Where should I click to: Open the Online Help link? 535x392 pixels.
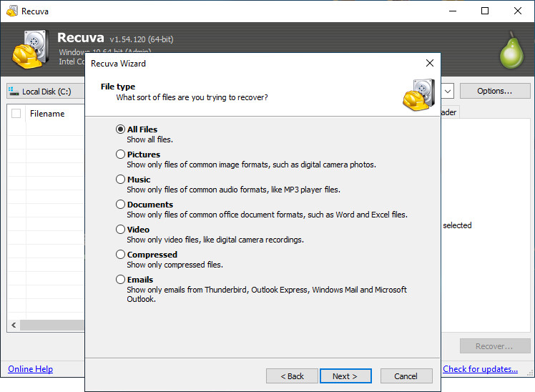click(x=30, y=369)
